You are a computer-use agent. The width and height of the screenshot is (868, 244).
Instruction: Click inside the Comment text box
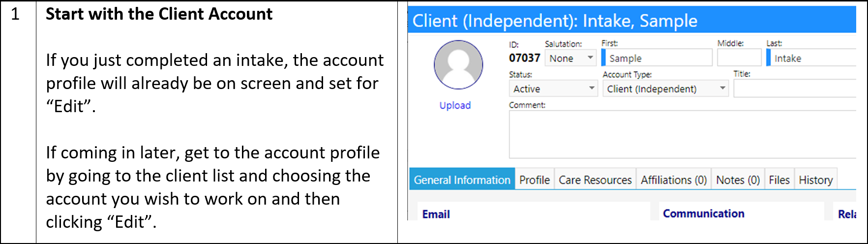click(683, 134)
